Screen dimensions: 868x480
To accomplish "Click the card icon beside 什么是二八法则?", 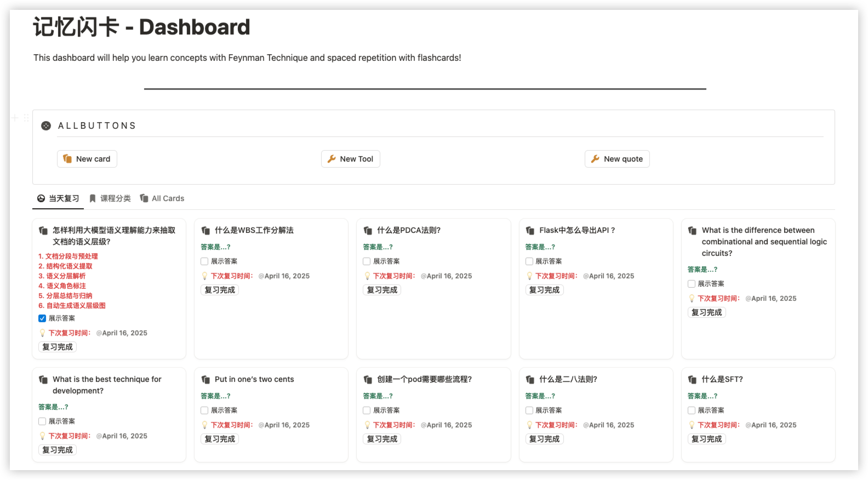I will pyautogui.click(x=530, y=380).
